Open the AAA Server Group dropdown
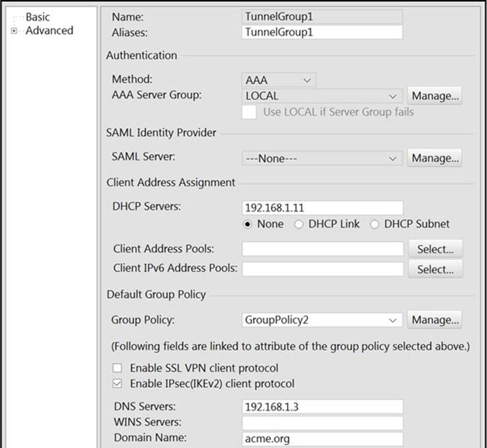The image size is (487, 448). pyautogui.click(x=322, y=96)
